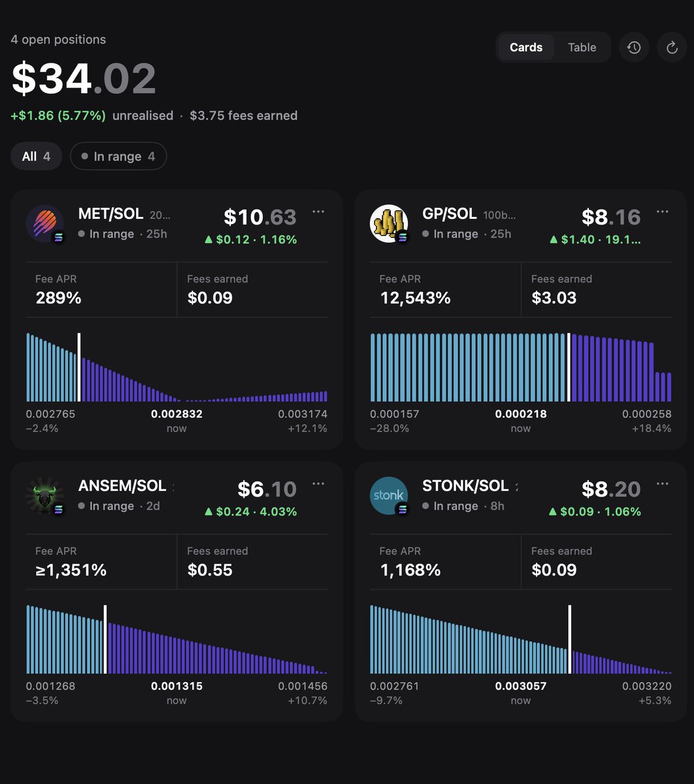The image size is (694, 784).
Task: Click the 1,168% Fee APR value
Action: [x=410, y=570]
